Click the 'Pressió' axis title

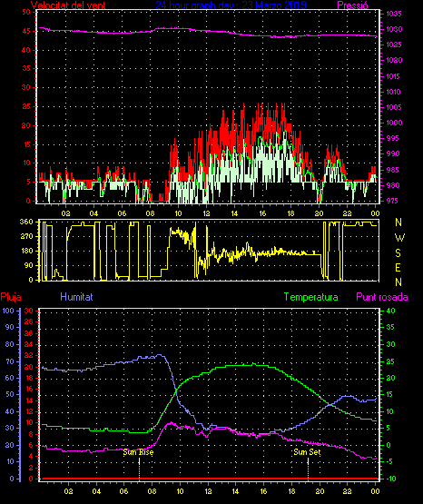(x=352, y=5)
